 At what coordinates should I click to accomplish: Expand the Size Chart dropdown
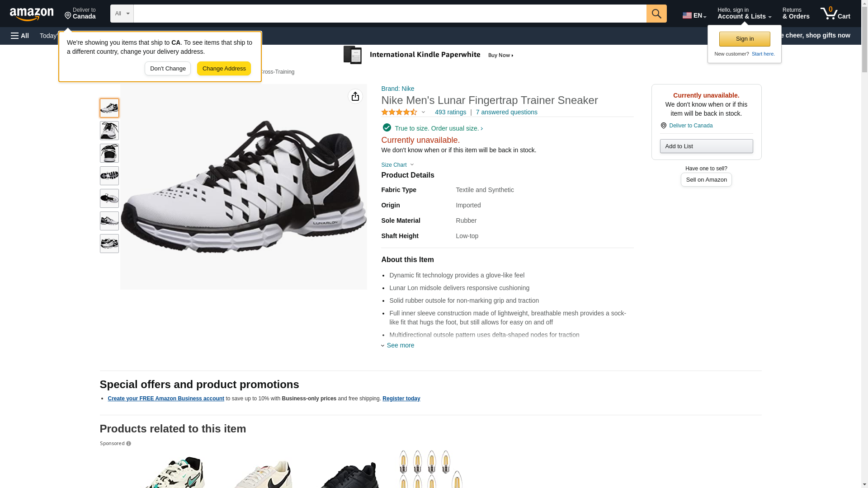397,165
